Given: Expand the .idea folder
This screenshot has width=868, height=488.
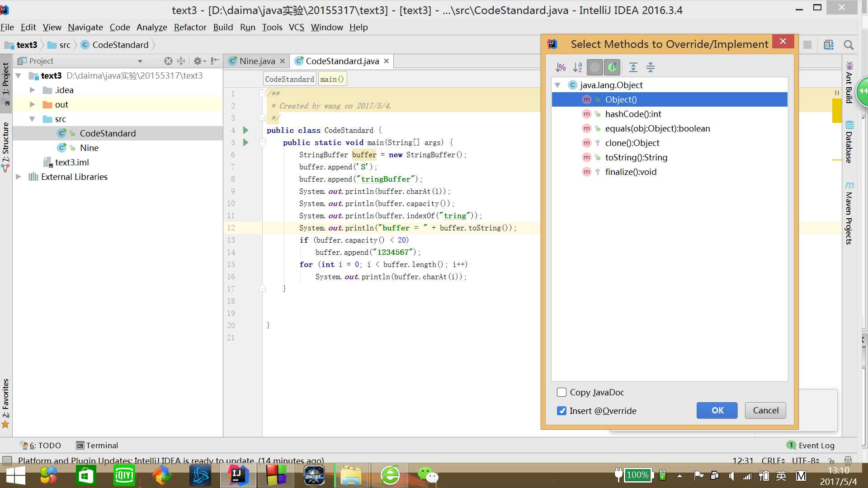Looking at the screenshot, I should coord(32,90).
